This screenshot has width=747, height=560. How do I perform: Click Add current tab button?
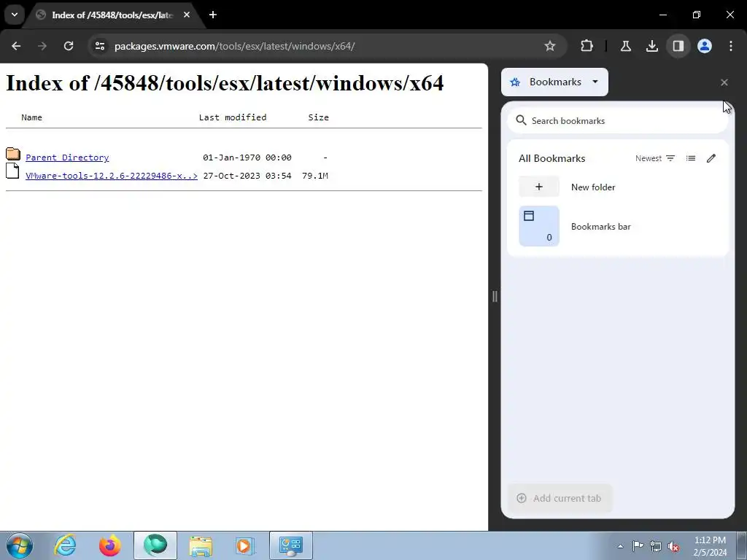[x=560, y=498]
